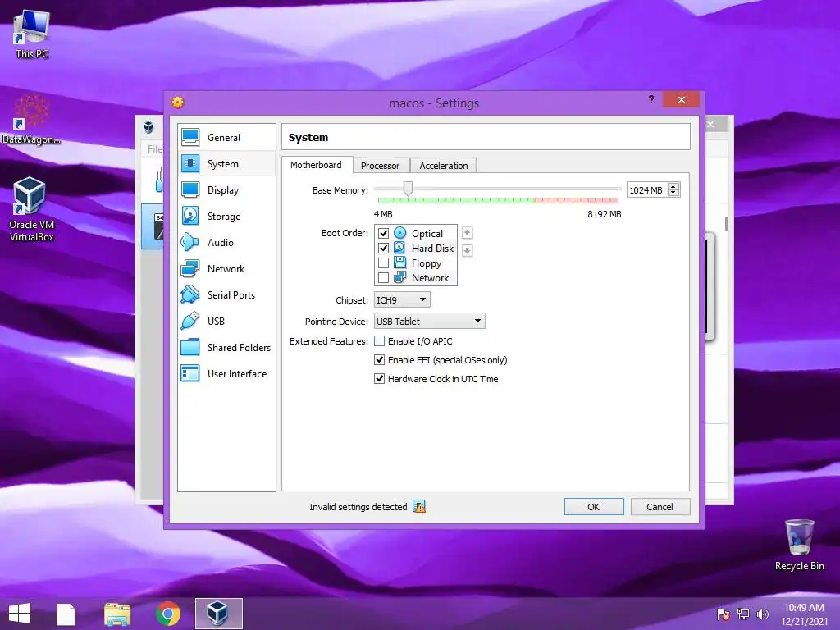Open User Interface settings
840x630 pixels.
point(226,373)
